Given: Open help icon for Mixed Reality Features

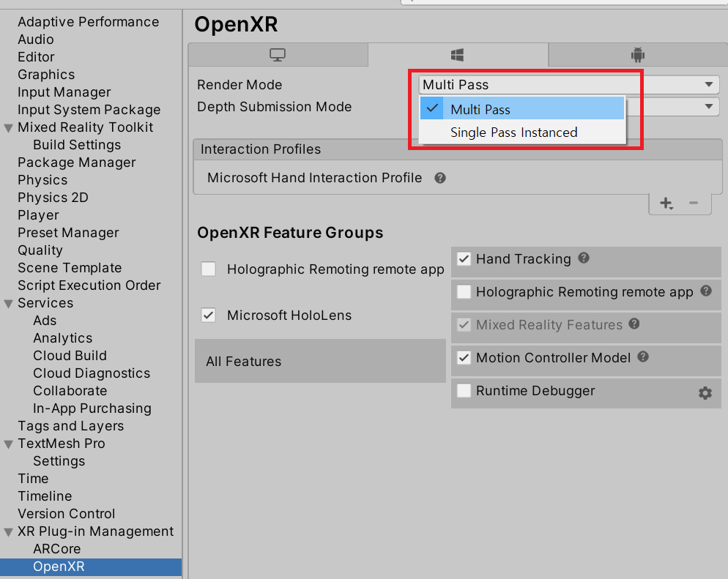Looking at the screenshot, I should pos(634,324).
